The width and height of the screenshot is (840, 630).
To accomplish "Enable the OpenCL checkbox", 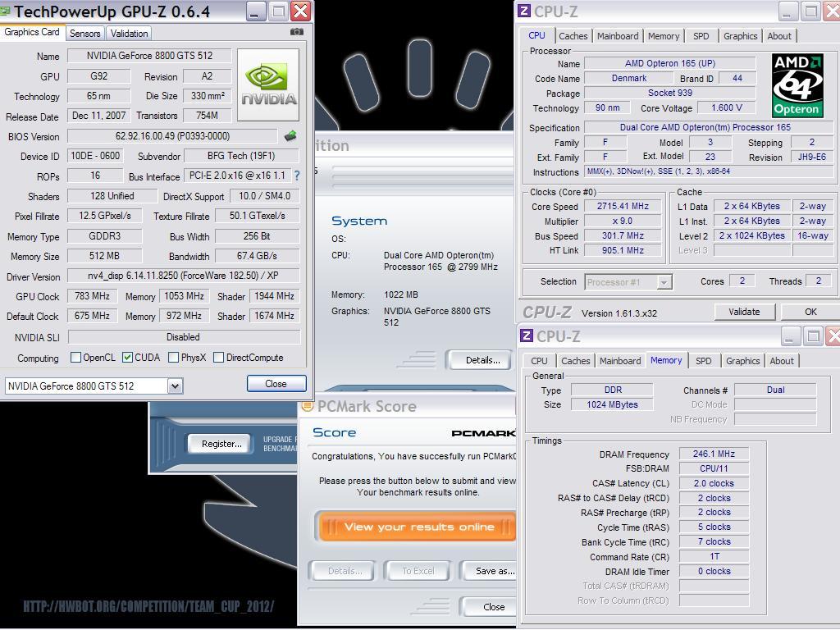I will click(76, 358).
